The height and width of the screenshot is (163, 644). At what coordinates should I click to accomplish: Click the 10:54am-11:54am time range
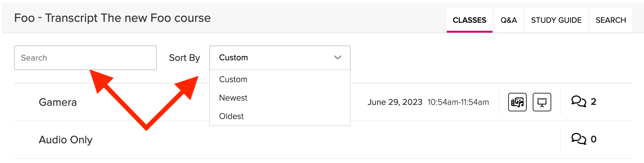coord(458,102)
